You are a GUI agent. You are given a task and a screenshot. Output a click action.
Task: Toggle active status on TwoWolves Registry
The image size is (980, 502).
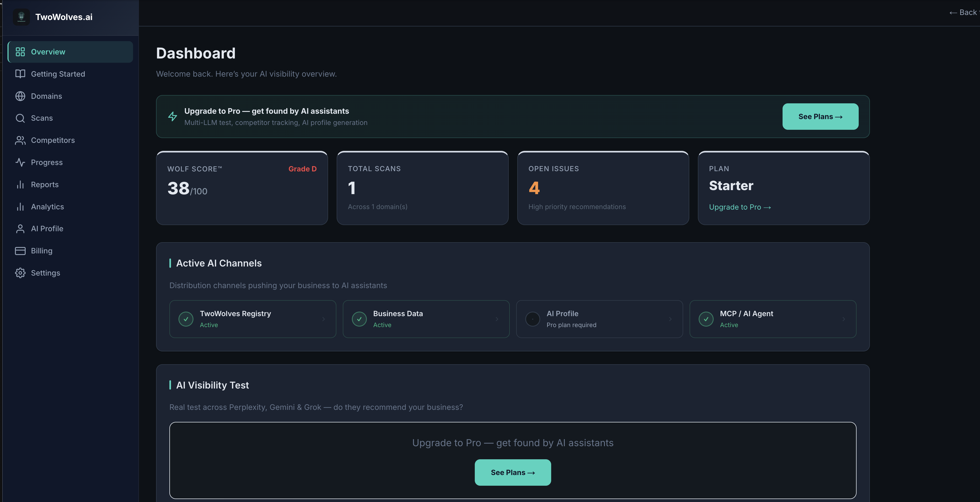pyautogui.click(x=186, y=319)
